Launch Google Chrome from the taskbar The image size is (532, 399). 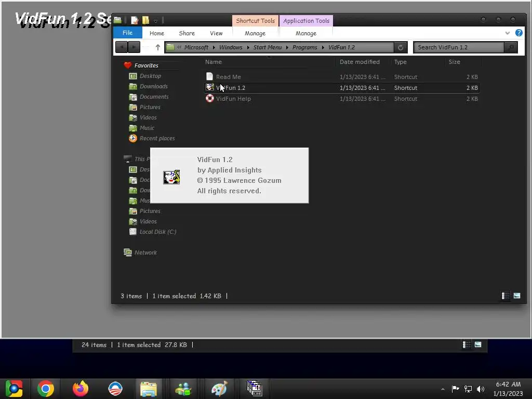coord(46,389)
